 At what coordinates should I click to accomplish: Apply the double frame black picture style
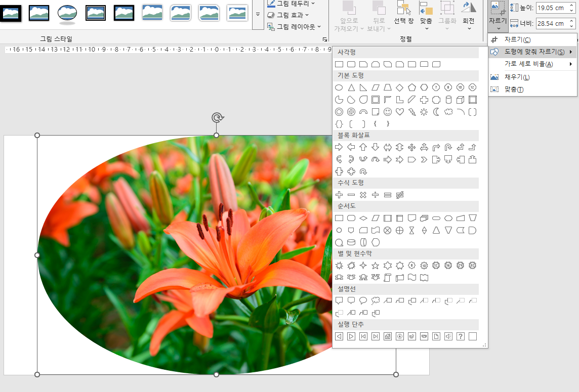click(x=96, y=13)
